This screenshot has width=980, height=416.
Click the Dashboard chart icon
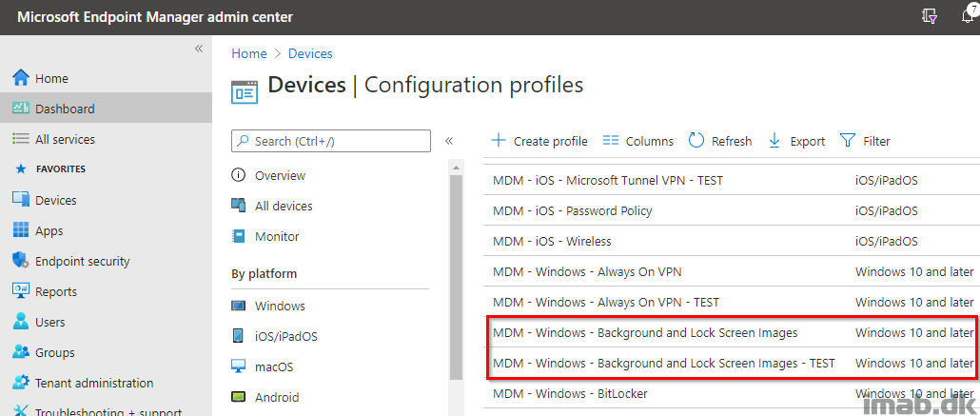click(x=21, y=109)
